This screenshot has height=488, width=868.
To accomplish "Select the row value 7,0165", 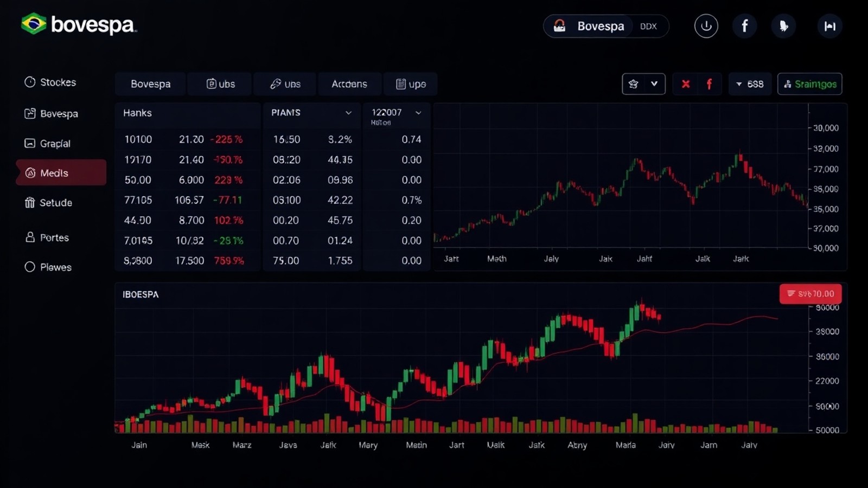I will [138, 241].
